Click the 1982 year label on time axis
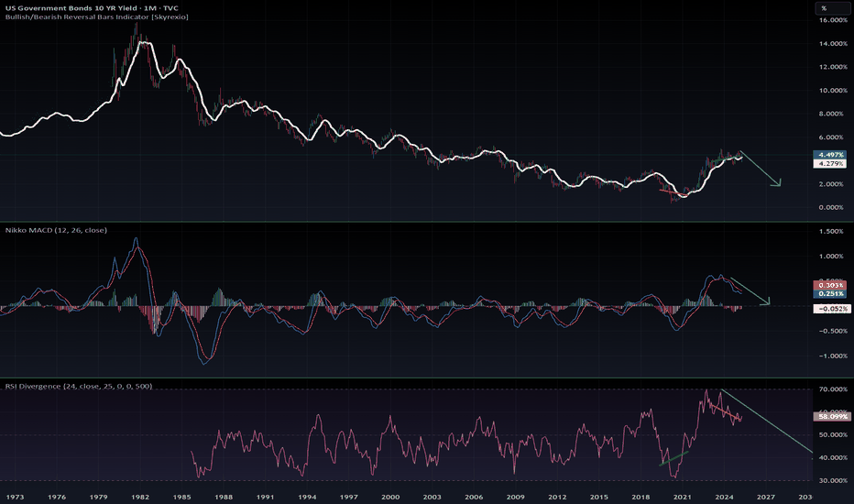854x504 pixels. 140,497
